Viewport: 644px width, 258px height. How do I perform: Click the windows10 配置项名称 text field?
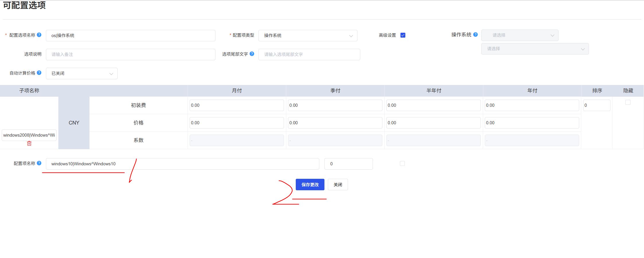[182, 164]
